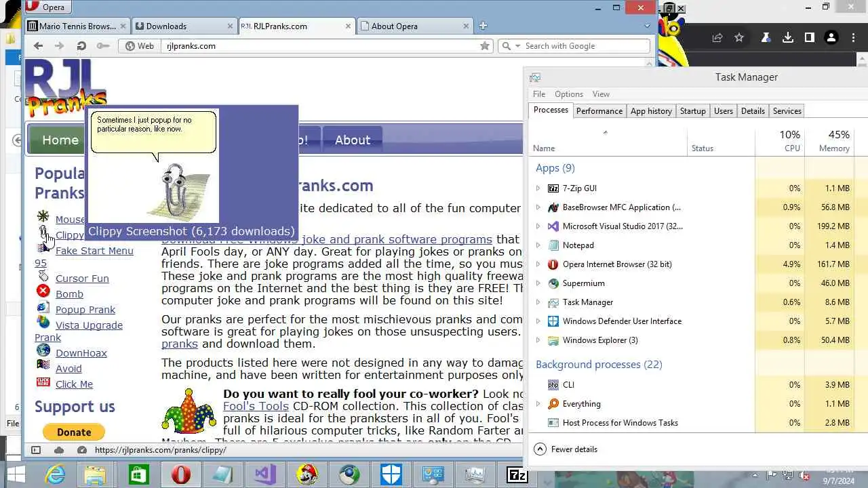Open the Windows Store taskbar icon
Screen dimensions: 868x488
point(138,474)
